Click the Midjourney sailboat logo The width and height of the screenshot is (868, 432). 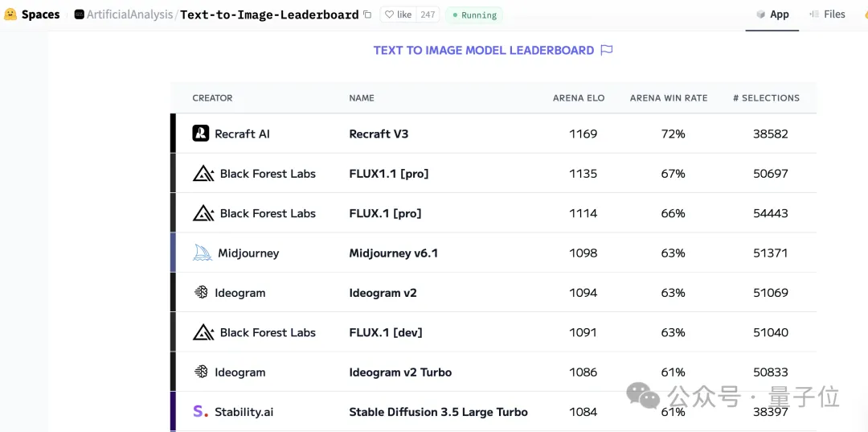[203, 253]
